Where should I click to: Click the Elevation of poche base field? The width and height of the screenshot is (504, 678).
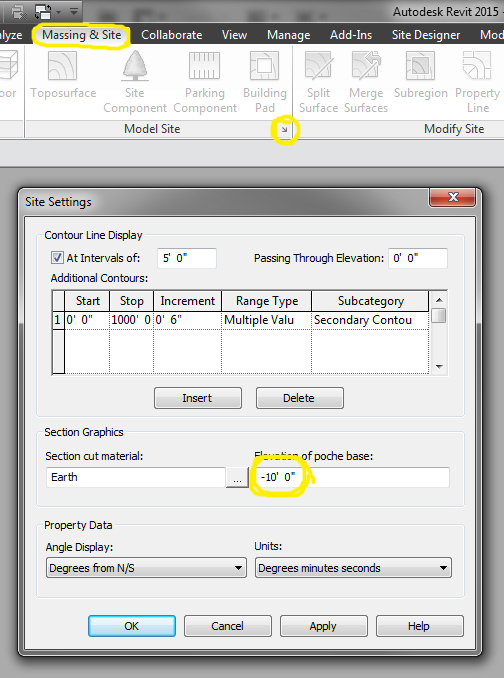(352, 477)
